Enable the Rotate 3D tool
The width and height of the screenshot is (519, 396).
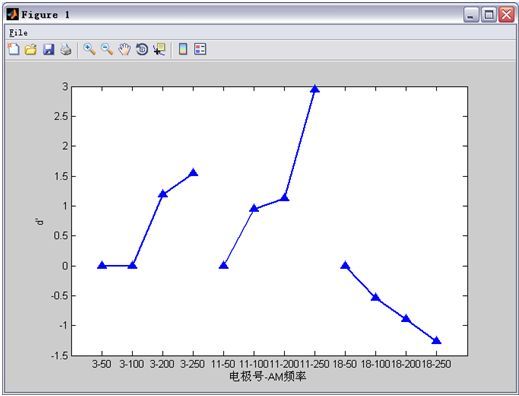click(x=142, y=49)
